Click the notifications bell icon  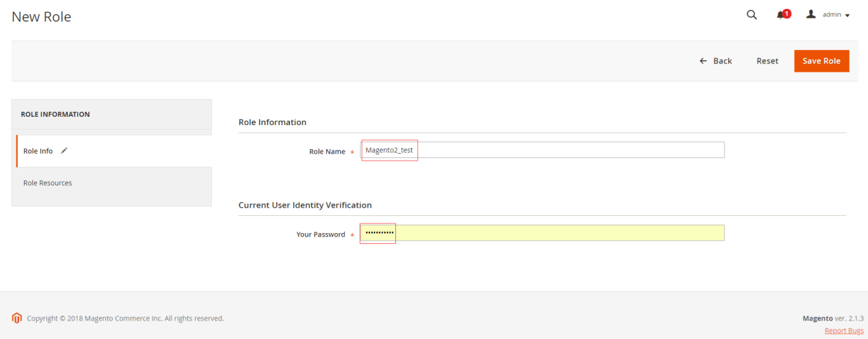pos(780,15)
